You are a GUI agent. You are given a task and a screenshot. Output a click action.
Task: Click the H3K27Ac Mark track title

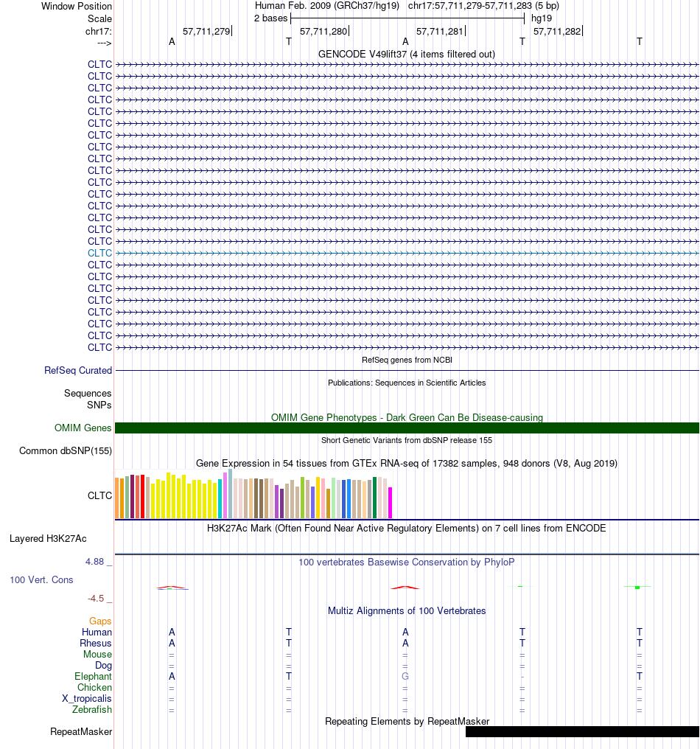tap(406, 528)
